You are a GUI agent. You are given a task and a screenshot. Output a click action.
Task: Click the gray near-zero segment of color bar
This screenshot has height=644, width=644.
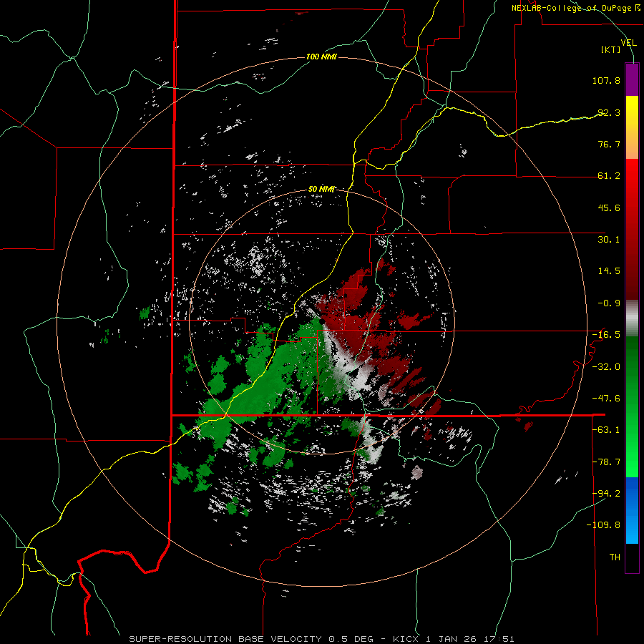click(x=632, y=318)
